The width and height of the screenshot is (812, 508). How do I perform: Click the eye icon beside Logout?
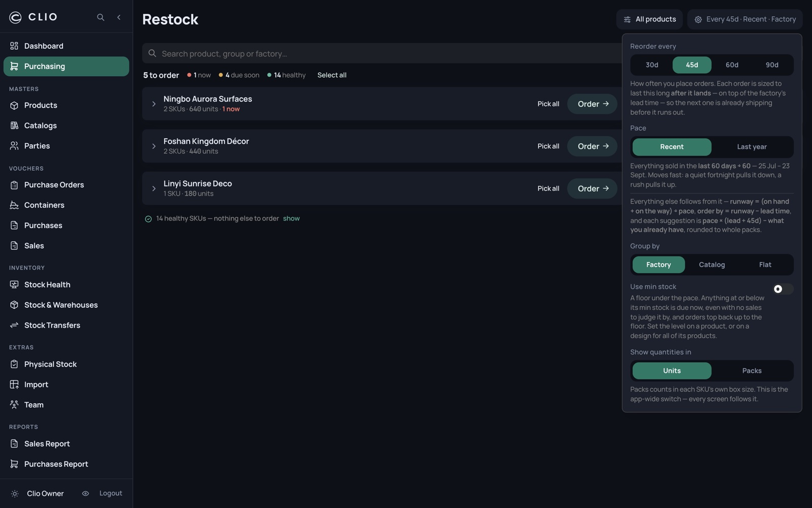click(85, 493)
